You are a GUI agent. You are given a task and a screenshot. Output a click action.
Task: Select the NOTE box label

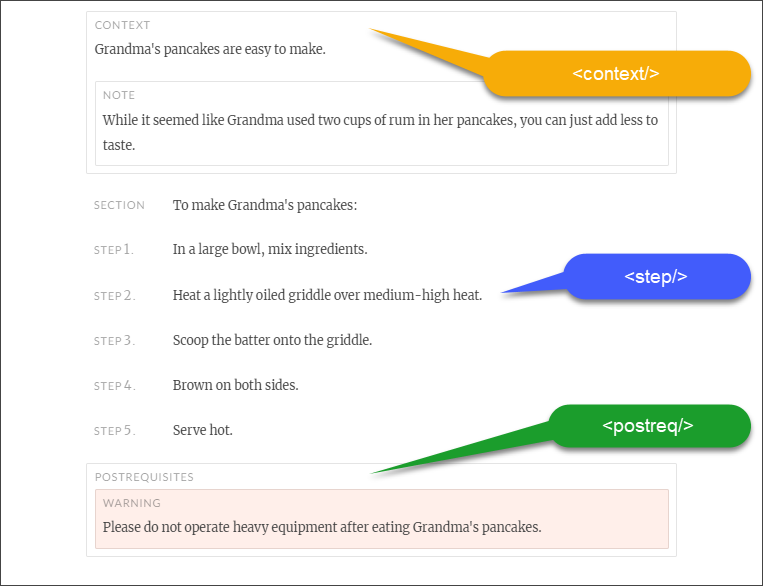tap(119, 95)
